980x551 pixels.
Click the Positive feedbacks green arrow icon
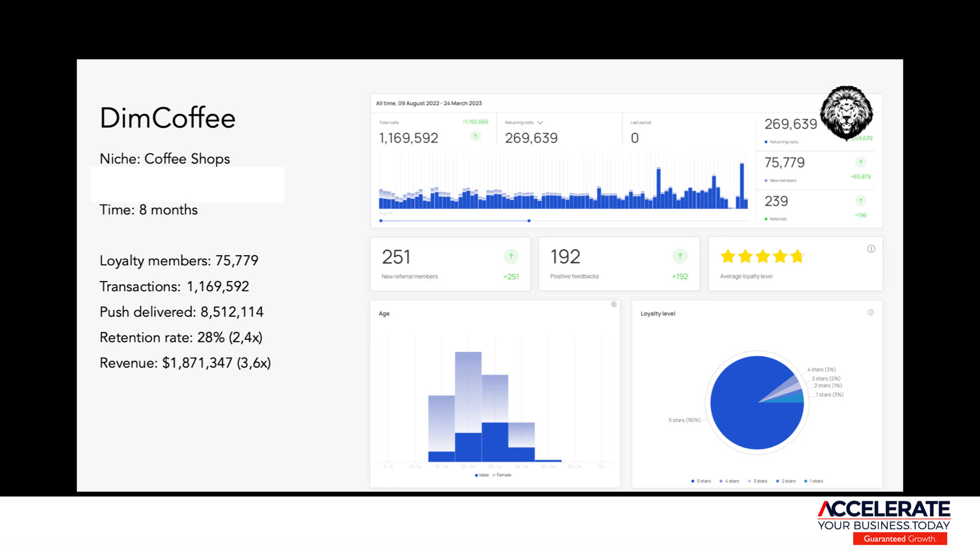(680, 256)
